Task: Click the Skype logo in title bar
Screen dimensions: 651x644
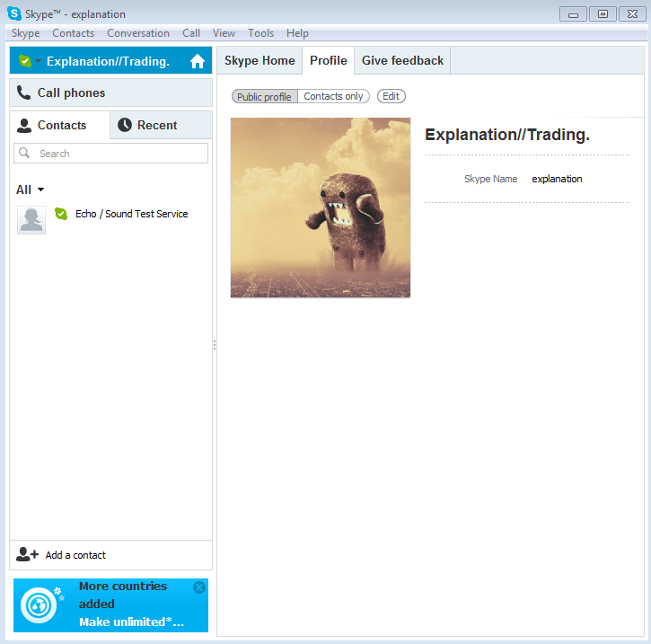Action: pos(14,13)
